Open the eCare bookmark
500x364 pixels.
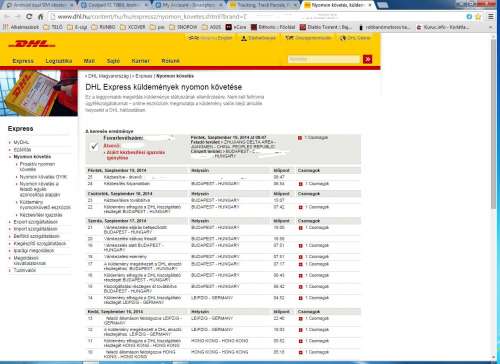click(236, 27)
